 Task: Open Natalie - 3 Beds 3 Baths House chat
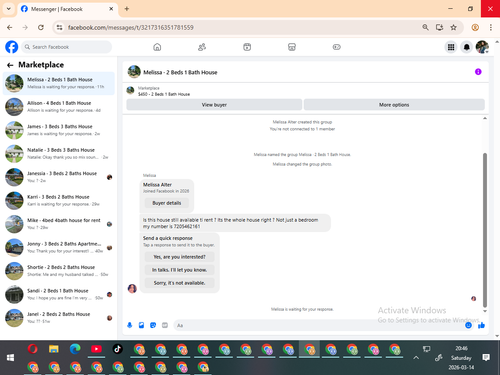tap(59, 154)
